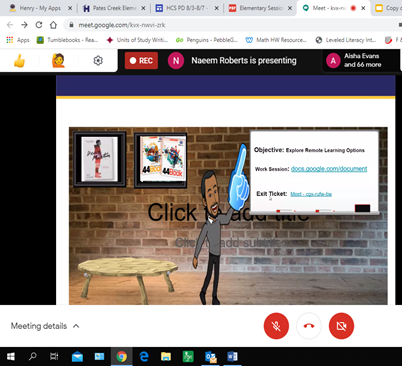Switch to the Copy tab
The image size is (402, 366).
click(388, 8)
